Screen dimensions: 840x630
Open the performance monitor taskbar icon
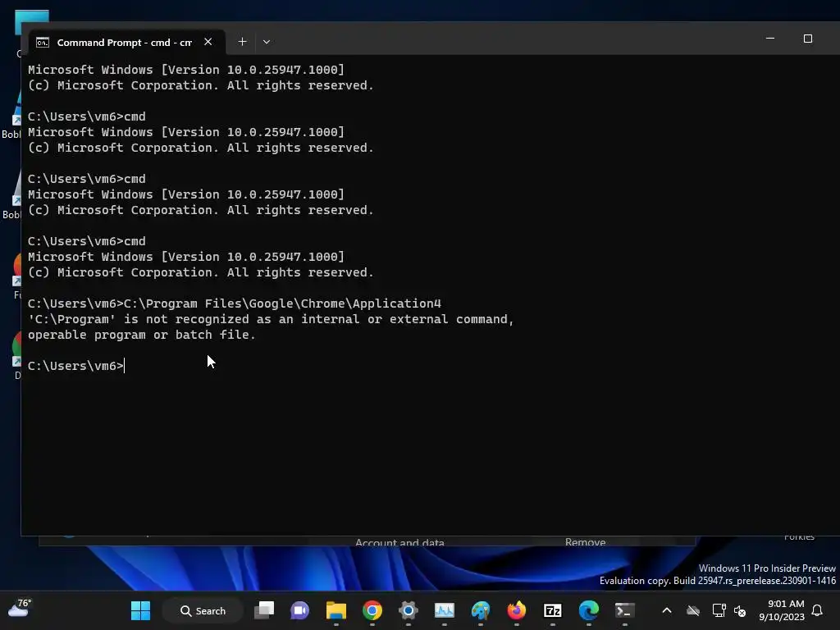click(444, 610)
